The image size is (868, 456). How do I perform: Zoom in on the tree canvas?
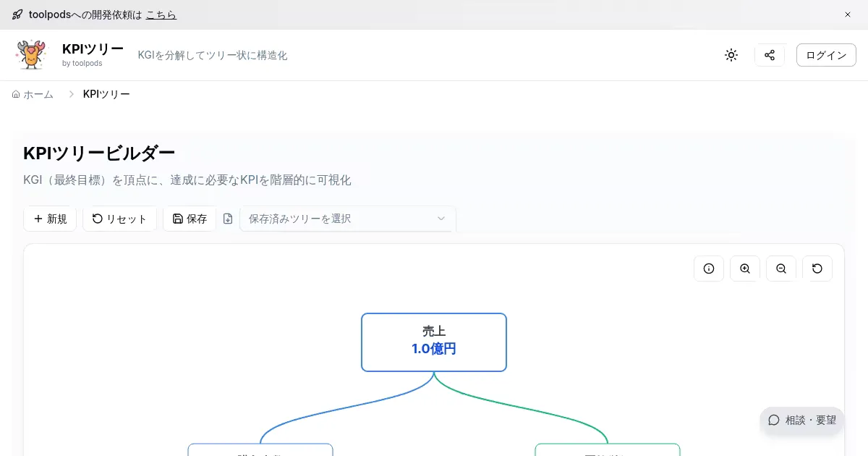(x=745, y=269)
